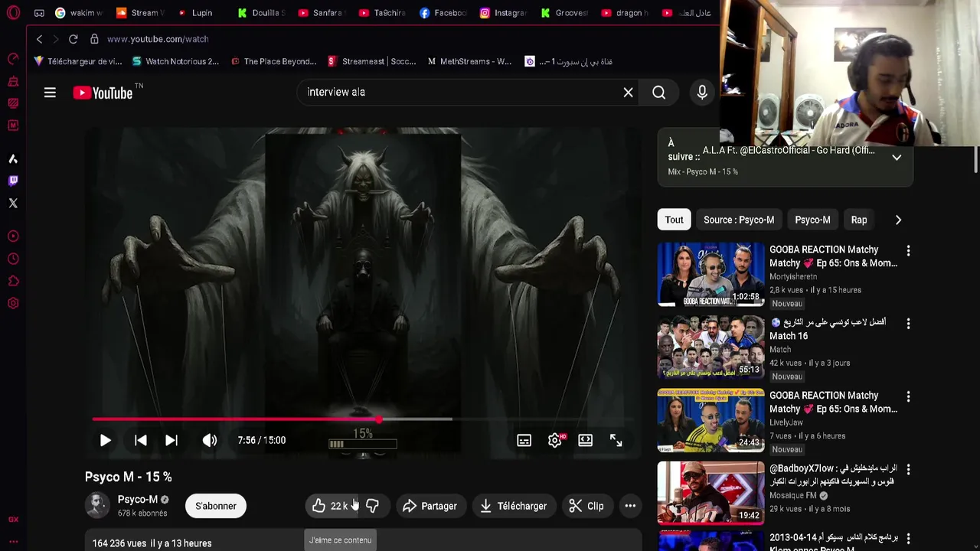Image resolution: width=980 pixels, height=551 pixels.
Task: Select the Source : Psyco-M chip
Action: coord(739,220)
